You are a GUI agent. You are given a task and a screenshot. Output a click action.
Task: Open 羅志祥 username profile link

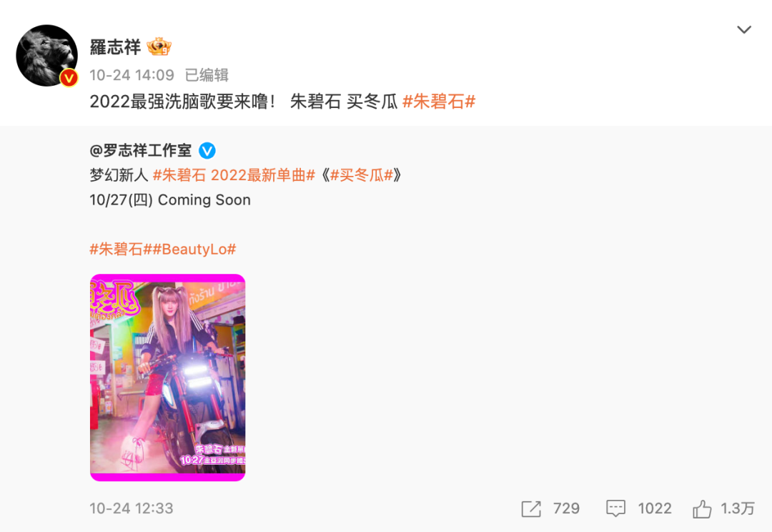click(115, 47)
